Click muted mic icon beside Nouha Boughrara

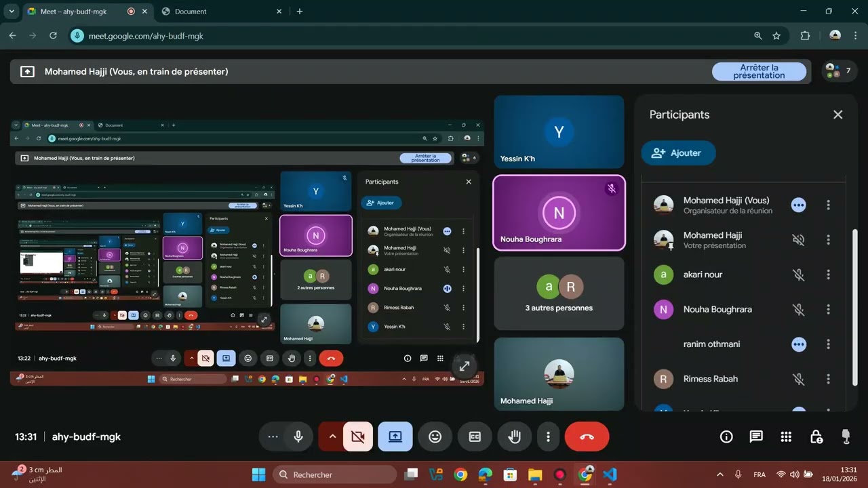(x=799, y=309)
